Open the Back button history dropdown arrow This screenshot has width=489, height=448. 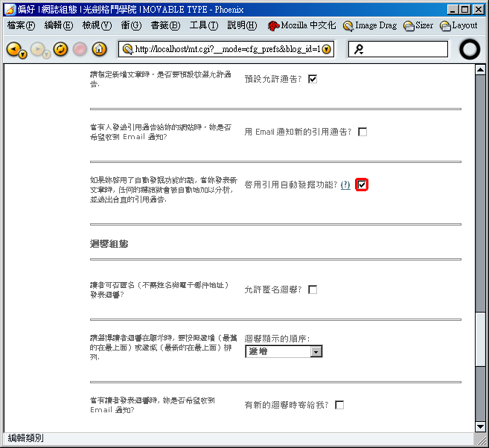coord(22,55)
